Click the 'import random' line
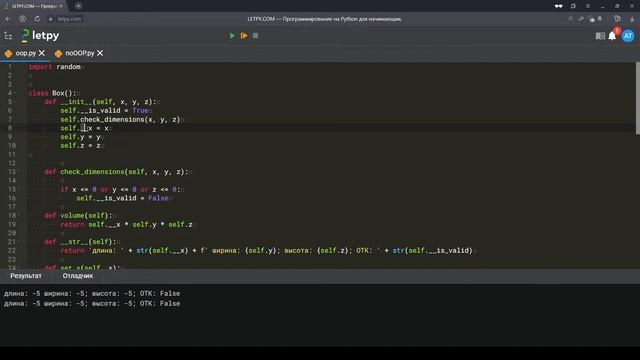Image resolution: width=640 pixels, height=360 pixels. pos(55,67)
